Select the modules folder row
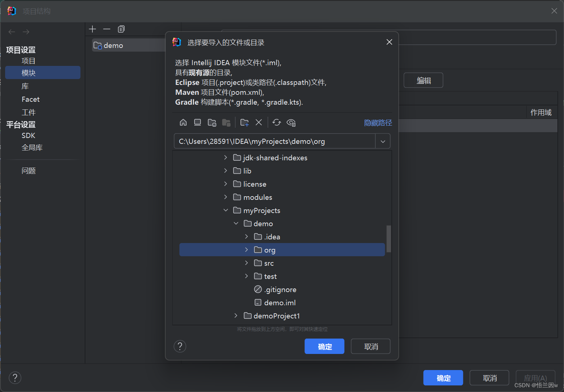 coord(282,197)
